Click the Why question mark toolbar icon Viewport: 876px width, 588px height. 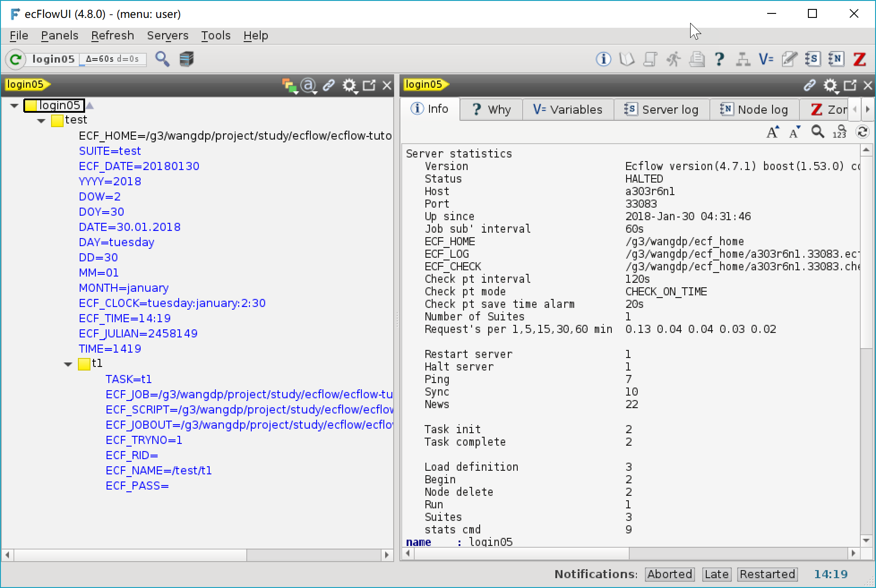pos(719,59)
